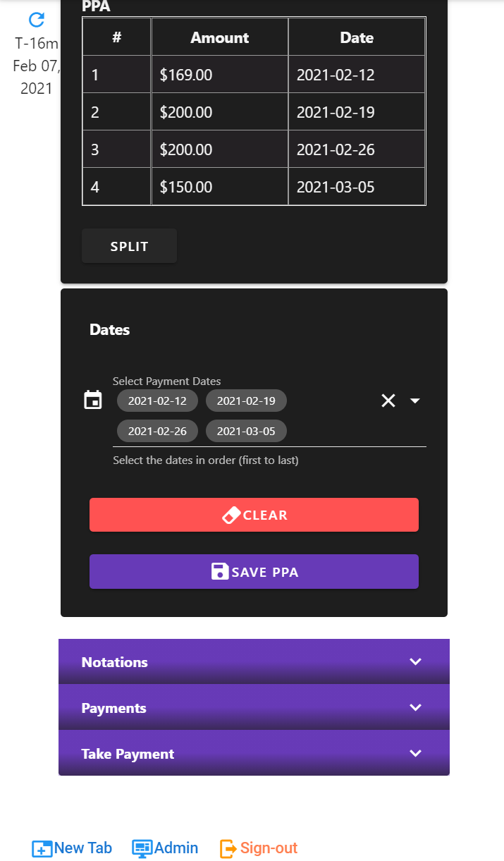The image size is (504, 861).
Task: Select the 2021-03-05 date chip
Action: 246,431
